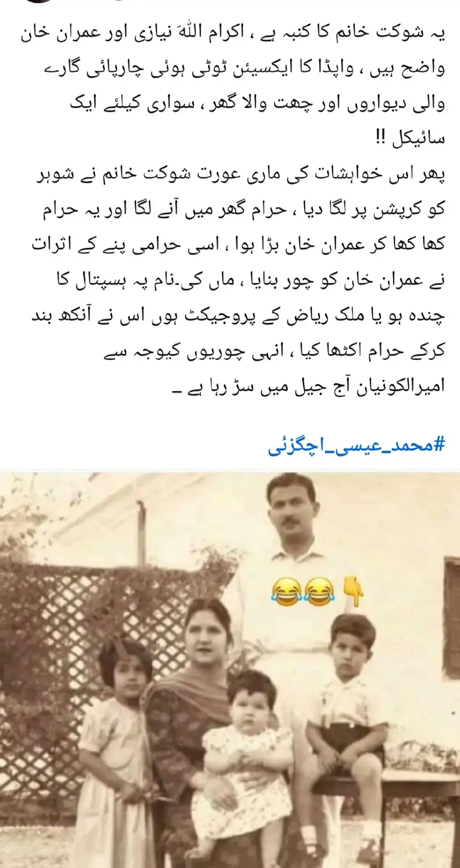This screenshot has width=460, height=868.
Task: Click the line starting پھر اس خواہشات
Action: coord(241,175)
